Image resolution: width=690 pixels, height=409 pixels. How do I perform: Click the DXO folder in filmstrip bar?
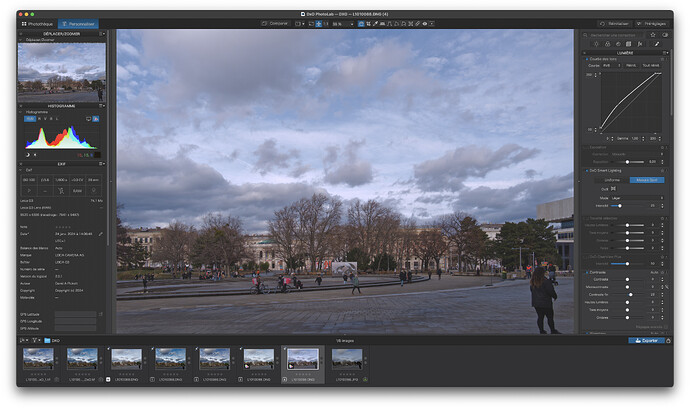(x=52, y=340)
